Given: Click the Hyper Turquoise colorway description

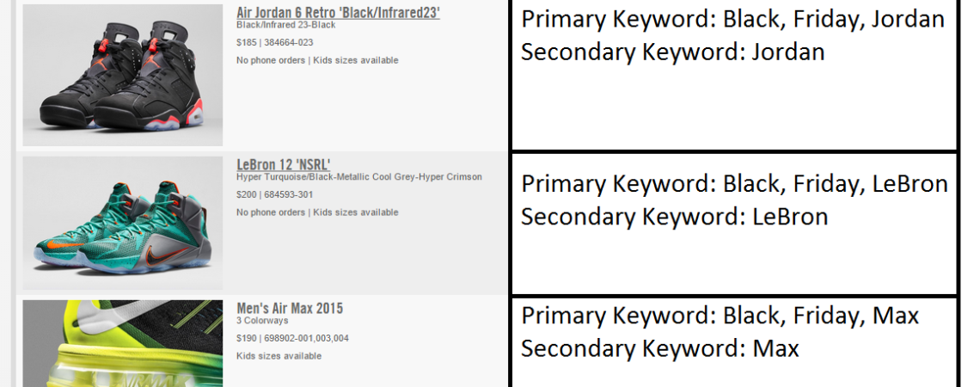Looking at the screenshot, I should [x=359, y=177].
